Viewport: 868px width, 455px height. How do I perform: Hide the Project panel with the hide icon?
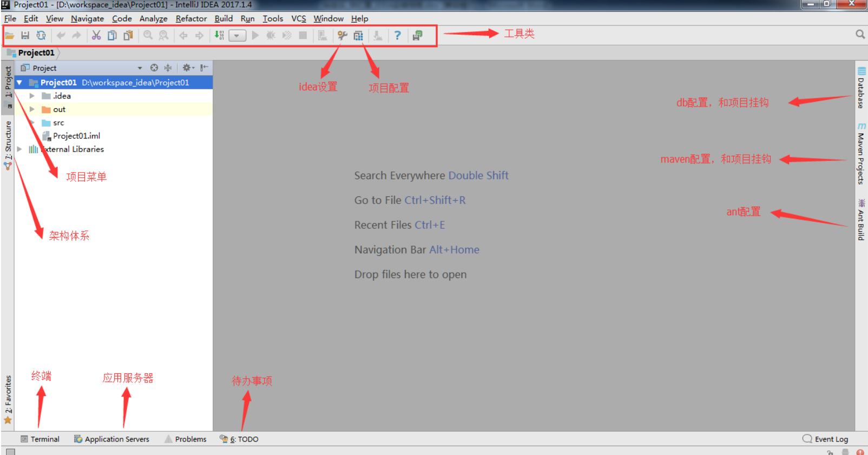(204, 68)
